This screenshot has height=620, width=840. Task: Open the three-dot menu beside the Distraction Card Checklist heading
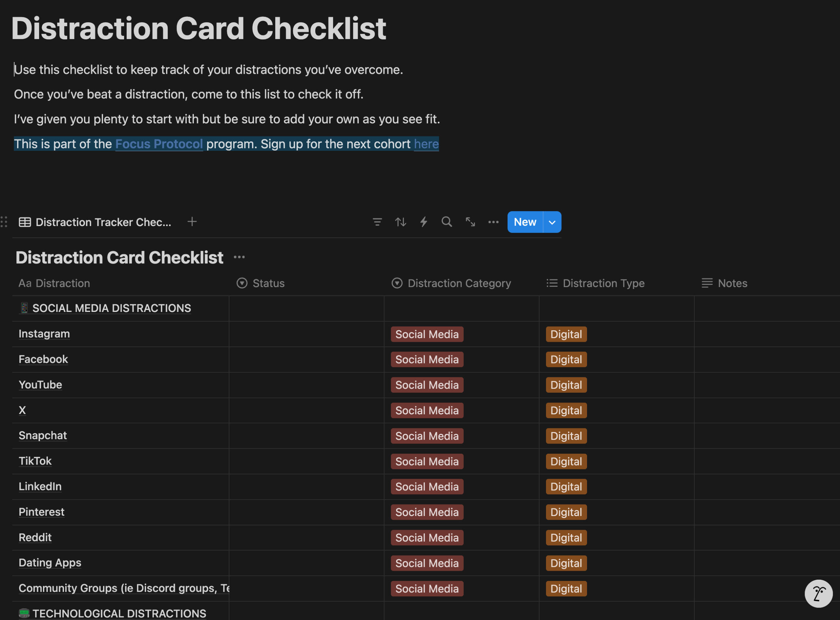239,258
